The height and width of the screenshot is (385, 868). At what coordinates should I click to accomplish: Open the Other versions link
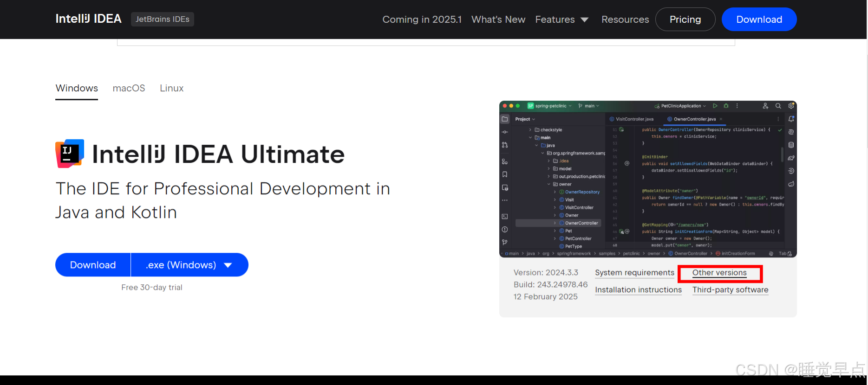719,273
